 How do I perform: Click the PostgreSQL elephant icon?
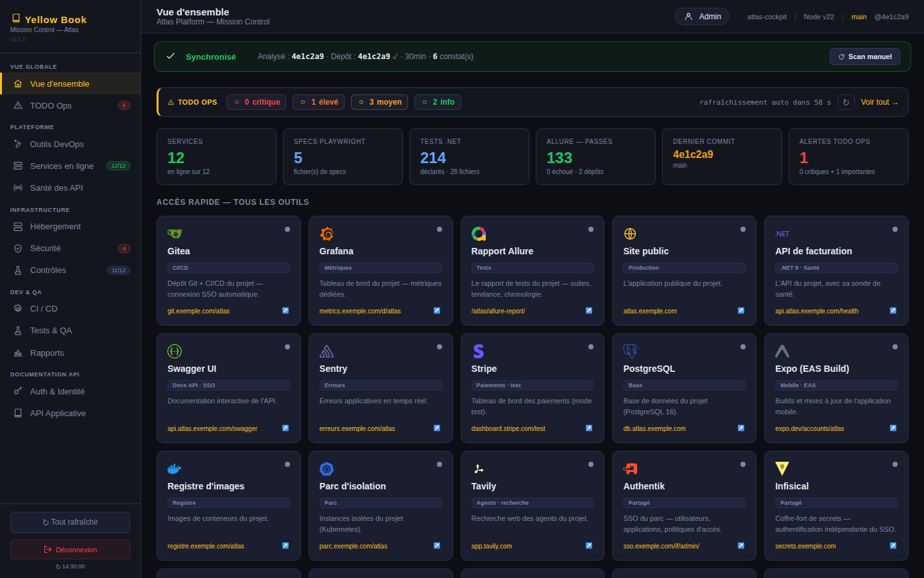(x=630, y=351)
